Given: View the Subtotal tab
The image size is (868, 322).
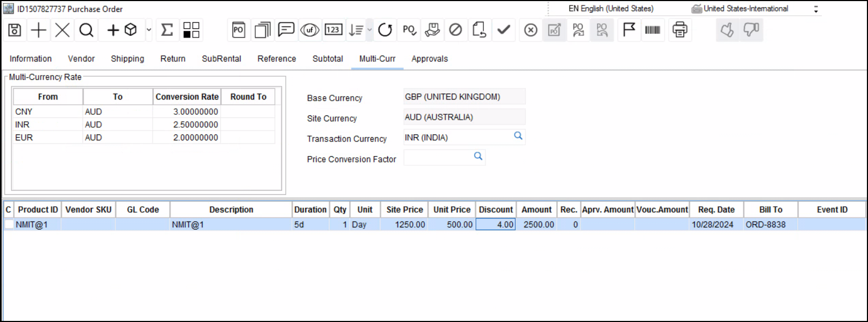Looking at the screenshot, I should pyautogui.click(x=328, y=59).
